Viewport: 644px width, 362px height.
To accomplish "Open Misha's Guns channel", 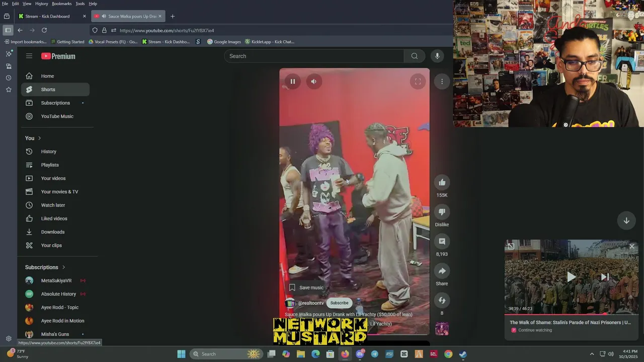I will coord(55,334).
